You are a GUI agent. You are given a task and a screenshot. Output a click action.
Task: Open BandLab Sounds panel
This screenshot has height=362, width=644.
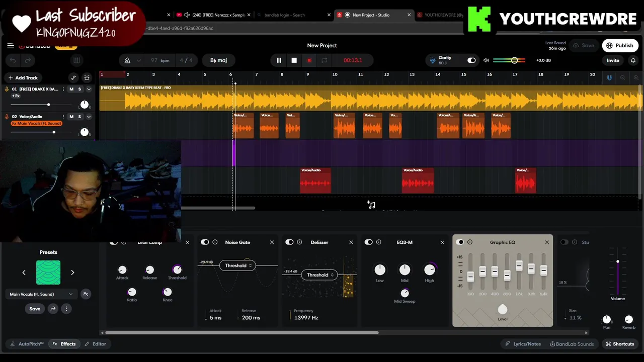572,344
